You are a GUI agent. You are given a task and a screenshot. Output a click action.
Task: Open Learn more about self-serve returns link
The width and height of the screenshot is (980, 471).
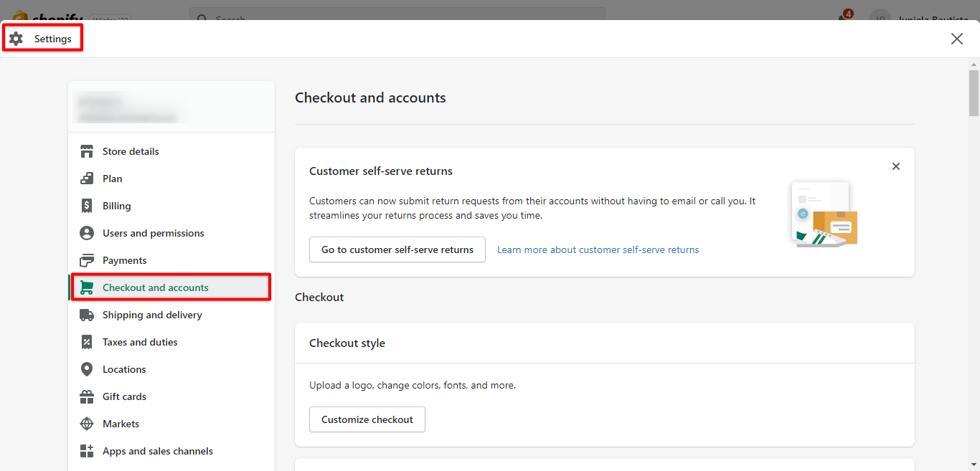click(598, 249)
